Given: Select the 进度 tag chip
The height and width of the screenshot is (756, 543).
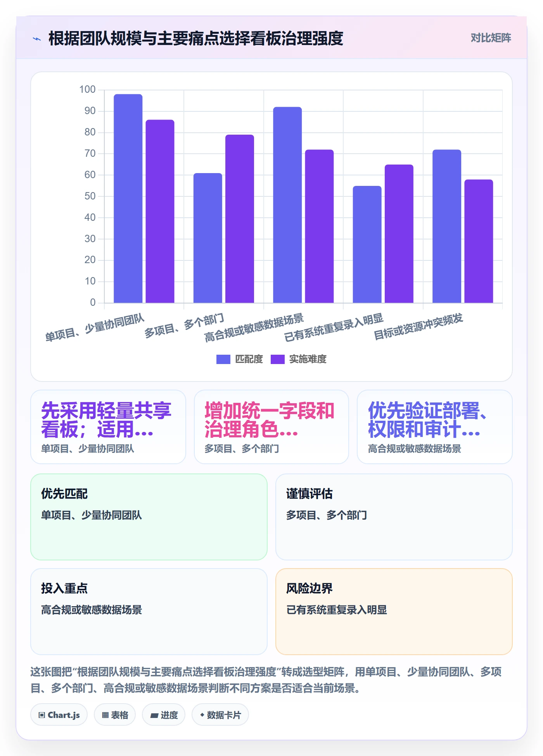Looking at the screenshot, I should pyautogui.click(x=164, y=715).
